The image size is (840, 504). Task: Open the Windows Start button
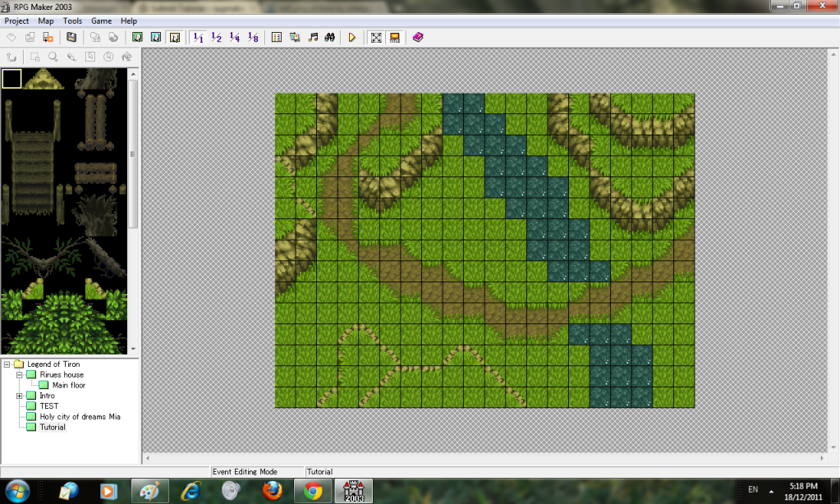[x=17, y=491]
